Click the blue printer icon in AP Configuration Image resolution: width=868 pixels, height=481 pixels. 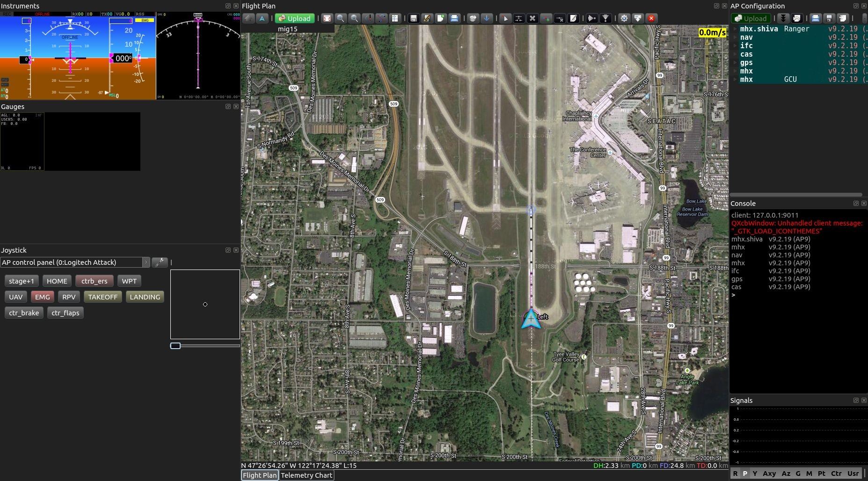(x=816, y=18)
